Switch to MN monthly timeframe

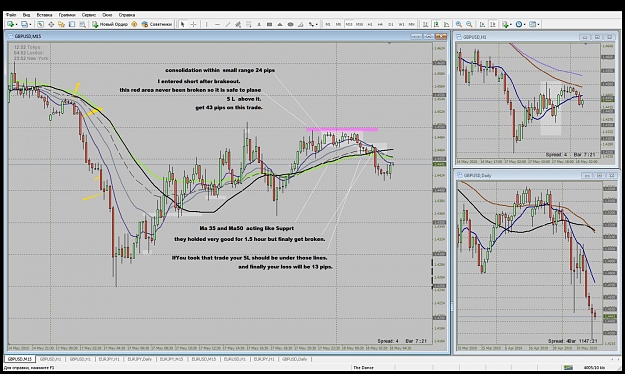point(412,24)
